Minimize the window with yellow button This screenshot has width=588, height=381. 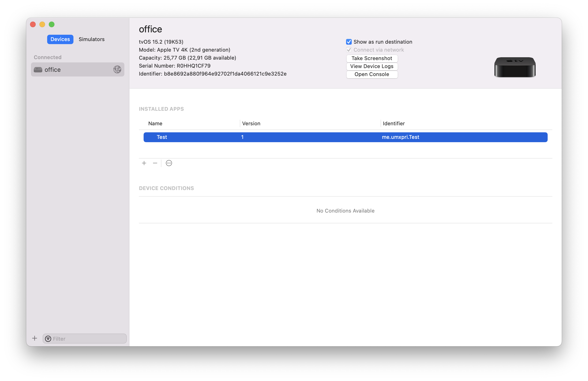pyautogui.click(x=42, y=24)
